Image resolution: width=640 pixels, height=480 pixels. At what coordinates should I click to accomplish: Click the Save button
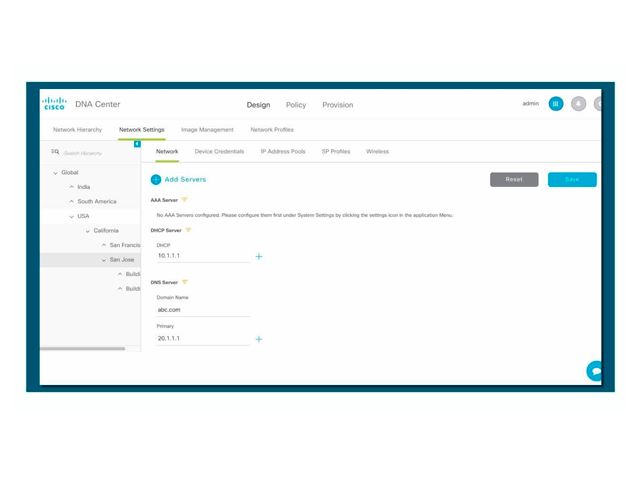pyautogui.click(x=572, y=180)
